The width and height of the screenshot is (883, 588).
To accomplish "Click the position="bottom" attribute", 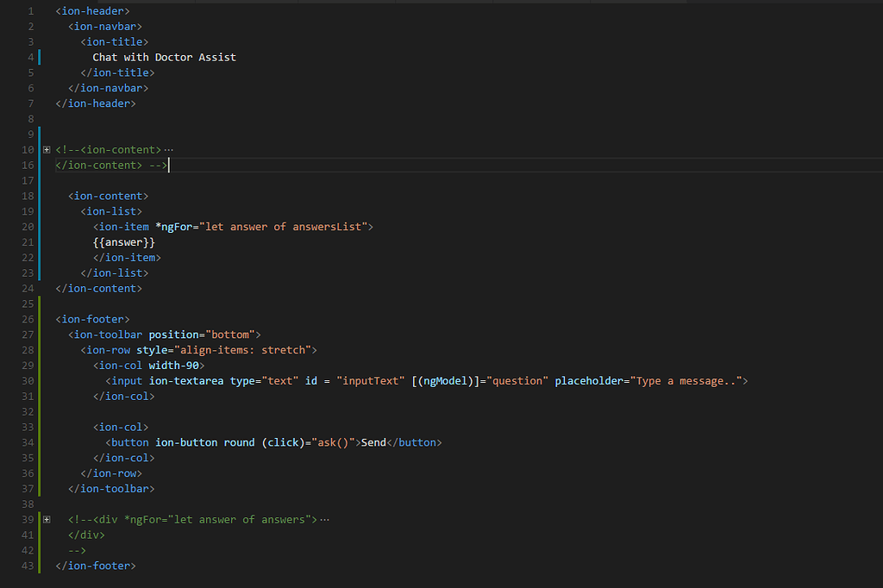I will [x=202, y=335].
